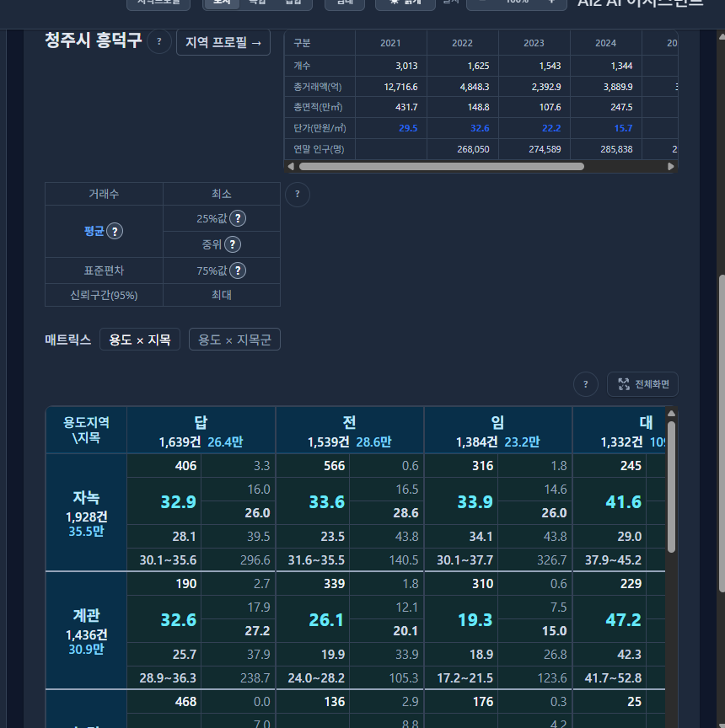This screenshot has width=725, height=728.
Task: Click the 2023 column header
Action: point(534,43)
